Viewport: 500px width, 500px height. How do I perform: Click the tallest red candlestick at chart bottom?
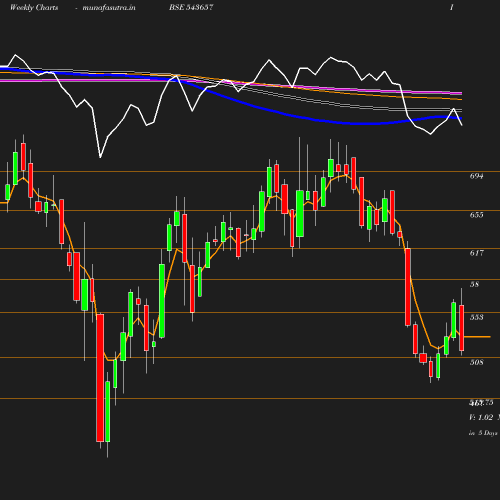(100, 378)
